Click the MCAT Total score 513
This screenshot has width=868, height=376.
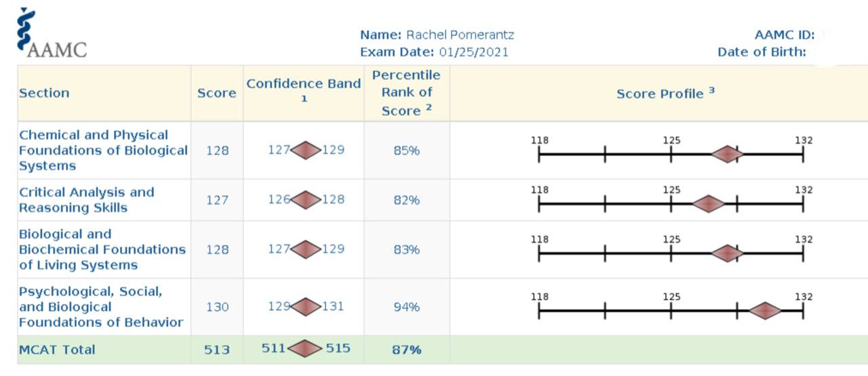pyautogui.click(x=217, y=350)
